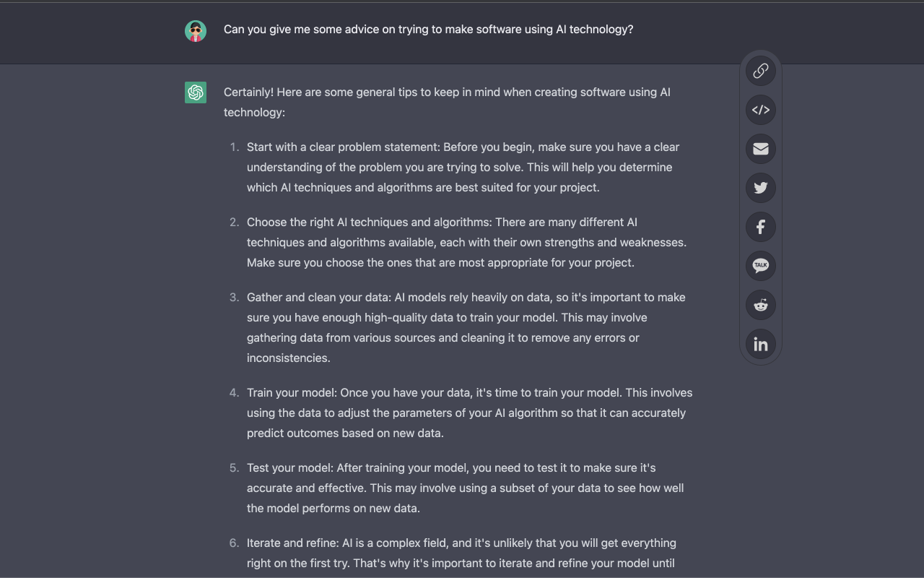The width and height of the screenshot is (924, 578).
Task: Post this chat to Reddit
Action: 760,305
